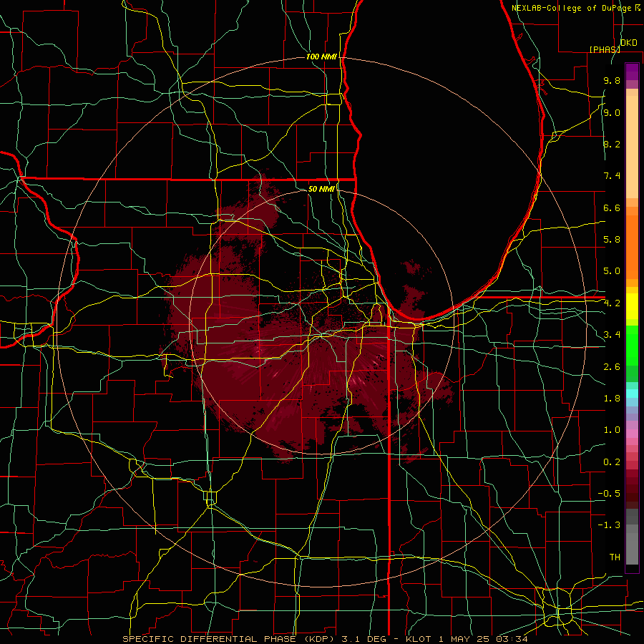Image resolution: width=644 pixels, height=644 pixels.
Task: Click the 5.0 legend value
Action: (x=612, y=271)
